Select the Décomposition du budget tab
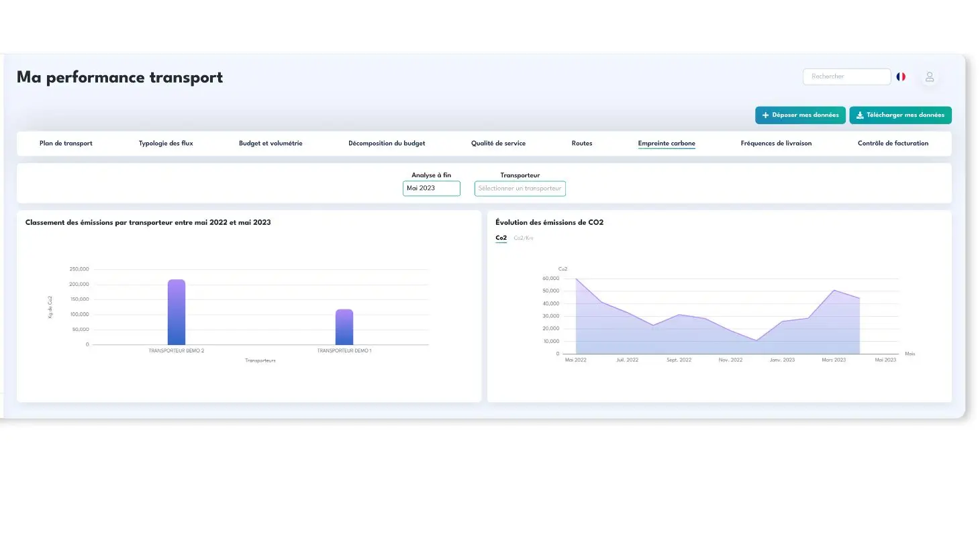Viewport: 980px width, 533px height. click(387, 144)
